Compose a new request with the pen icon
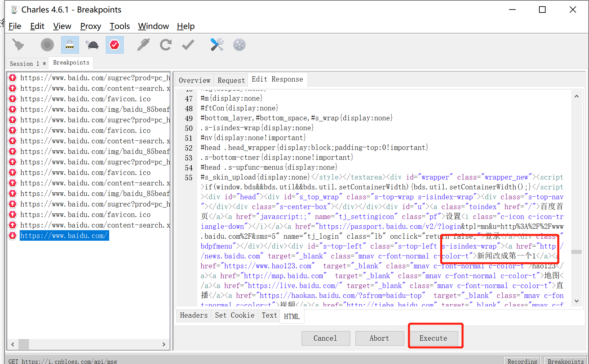This screenshot has height=364, width=589. pos(143,45)
